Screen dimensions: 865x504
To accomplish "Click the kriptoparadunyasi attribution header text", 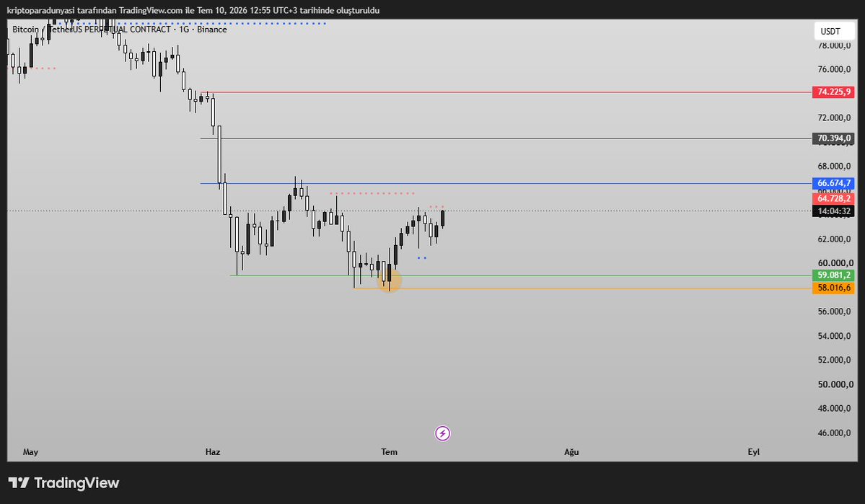I will pyautogui.click(x=193, y=11).
